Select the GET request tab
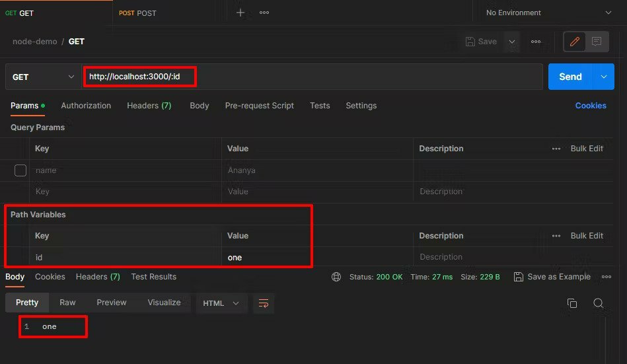The height and width of the screenshot is (364, 627). coord(19,13)
